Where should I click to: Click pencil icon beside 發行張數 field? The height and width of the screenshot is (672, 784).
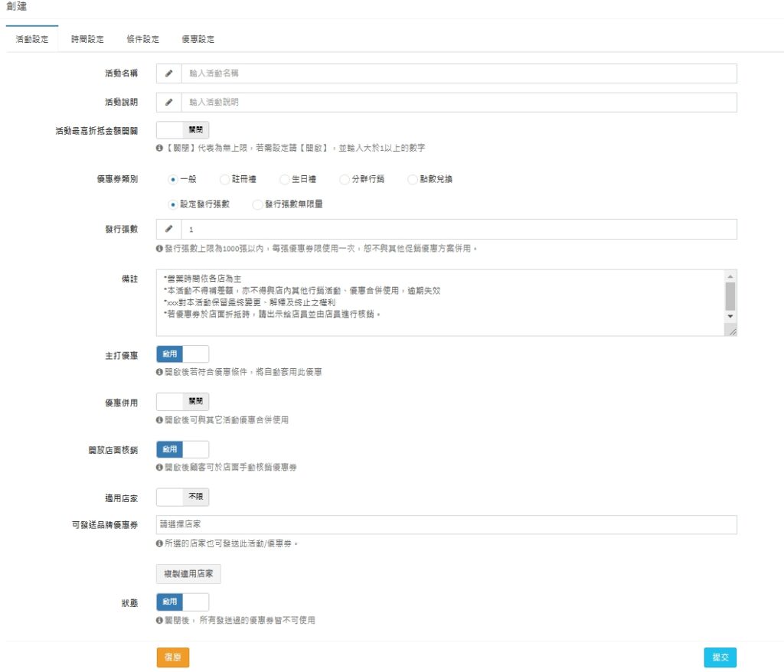[168, 229]
